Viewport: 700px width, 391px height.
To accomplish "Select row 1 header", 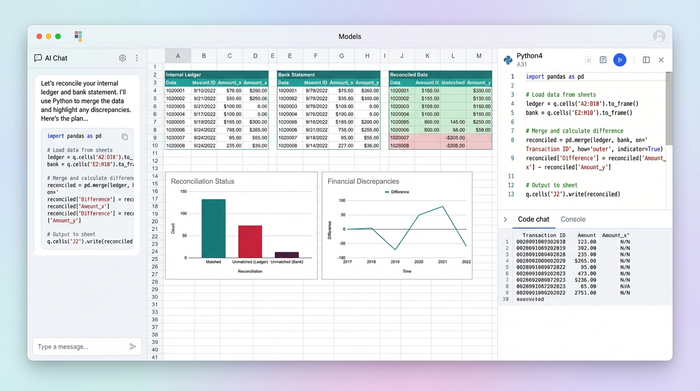I will (x=155, y=67).
